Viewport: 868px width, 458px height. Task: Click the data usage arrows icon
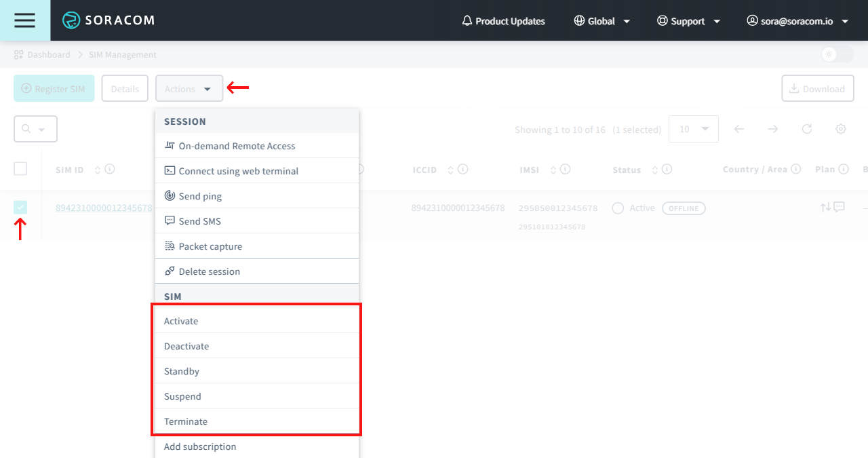point(826,208)
